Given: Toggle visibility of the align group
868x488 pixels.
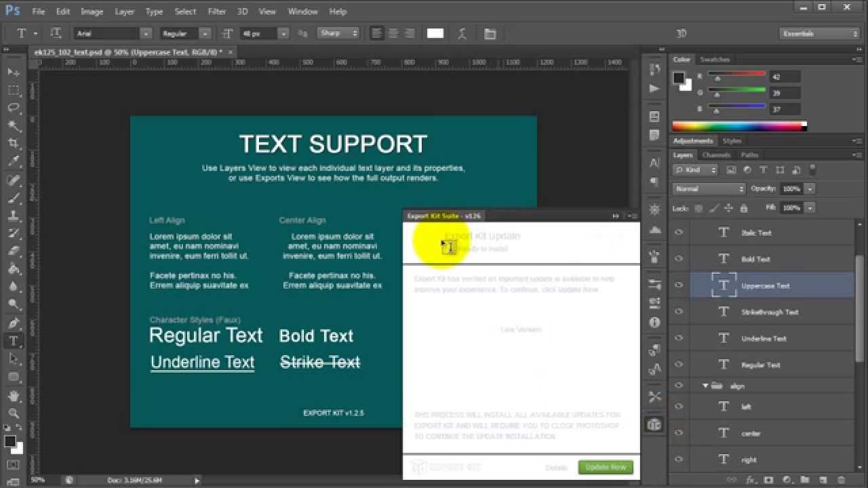Looking at the screenshot, I should tap(679, 385).
